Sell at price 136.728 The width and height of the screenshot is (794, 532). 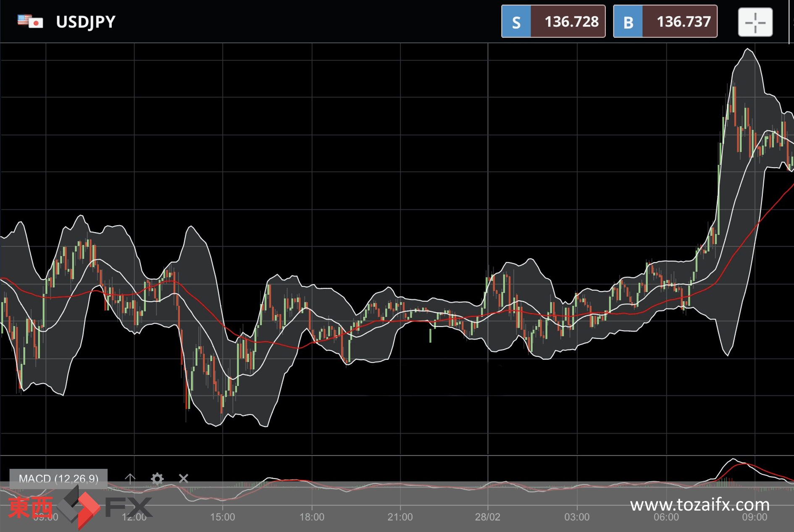click(x=568, y=22)
